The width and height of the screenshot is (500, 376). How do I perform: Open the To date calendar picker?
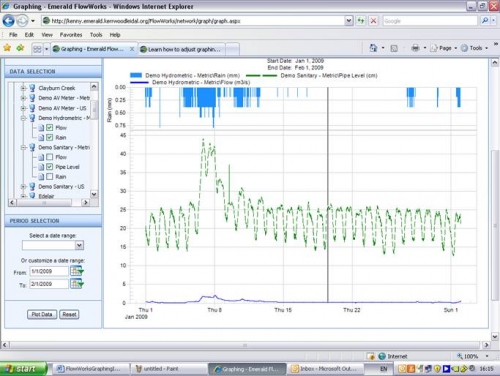point(77,284)
